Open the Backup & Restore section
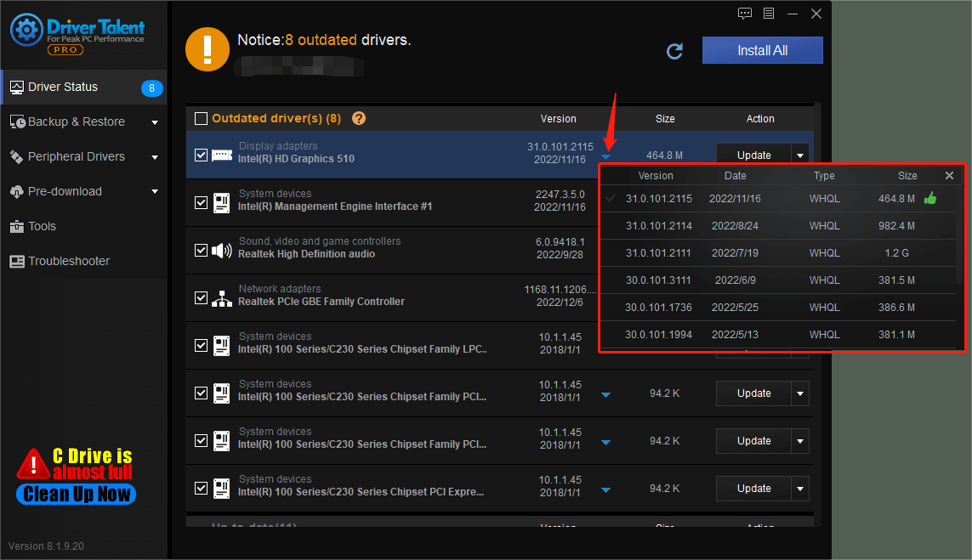The height and width of the screenshot is (560, 972). click(x=83, y=122)
